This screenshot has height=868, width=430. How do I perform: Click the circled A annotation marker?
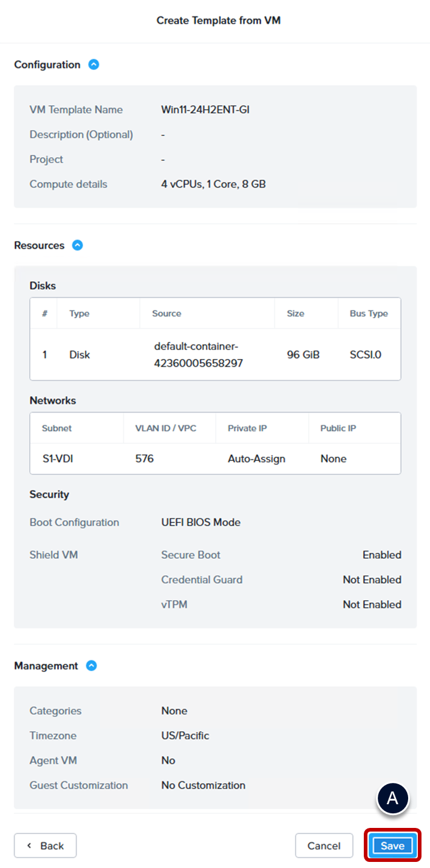pyautogui.click(x=393, y=799)
